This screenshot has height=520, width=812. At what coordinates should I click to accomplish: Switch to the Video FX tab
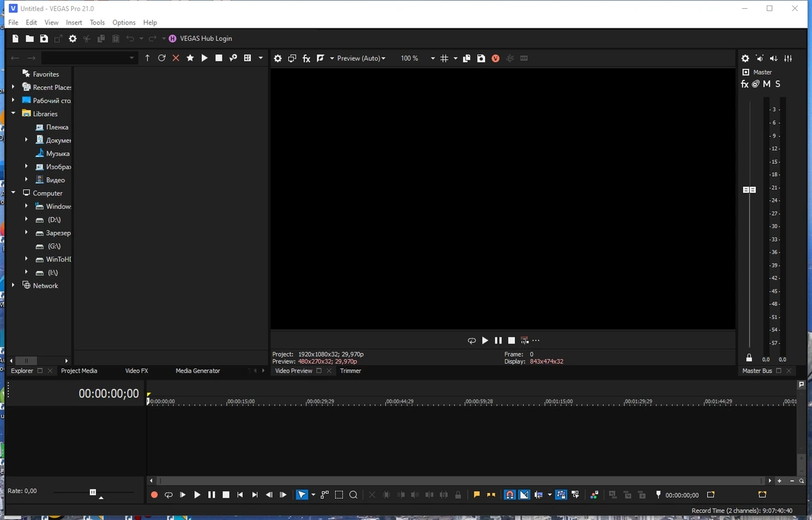tap(137, 371)
